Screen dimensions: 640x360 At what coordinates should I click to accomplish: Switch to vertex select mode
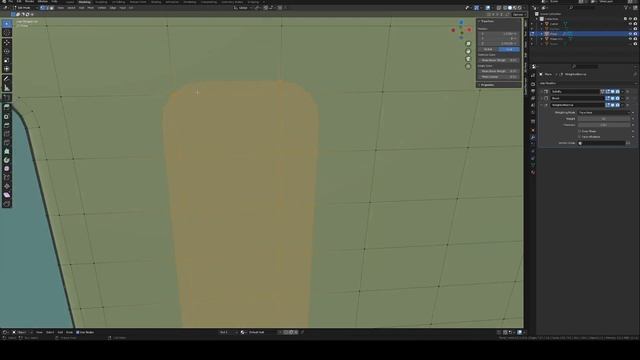point(42,8)
